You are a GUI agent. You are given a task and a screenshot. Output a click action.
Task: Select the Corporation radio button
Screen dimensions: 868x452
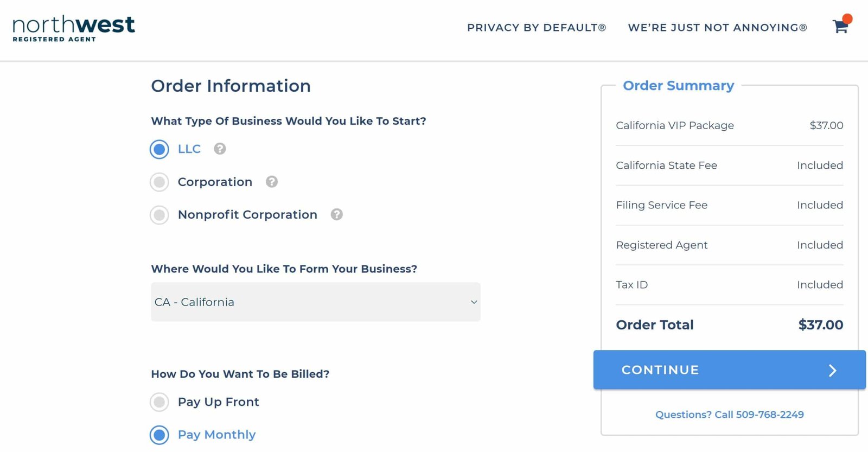(159, 182)
